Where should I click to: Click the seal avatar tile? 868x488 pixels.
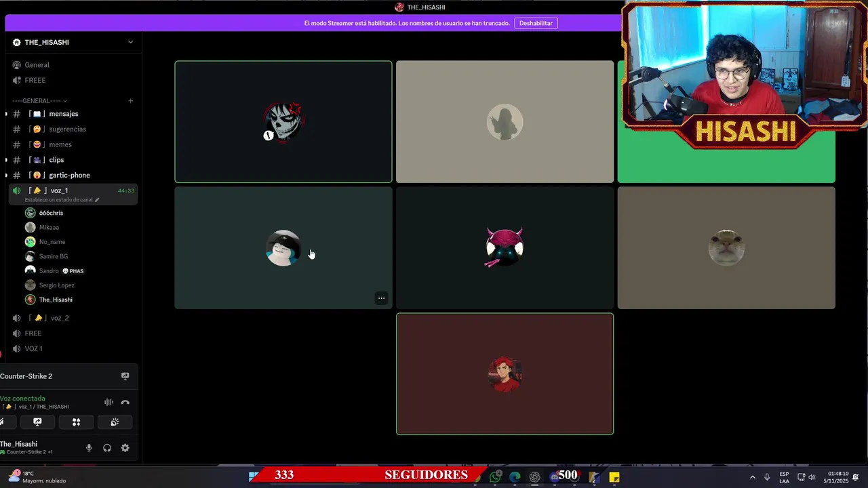tap(726, 248)
